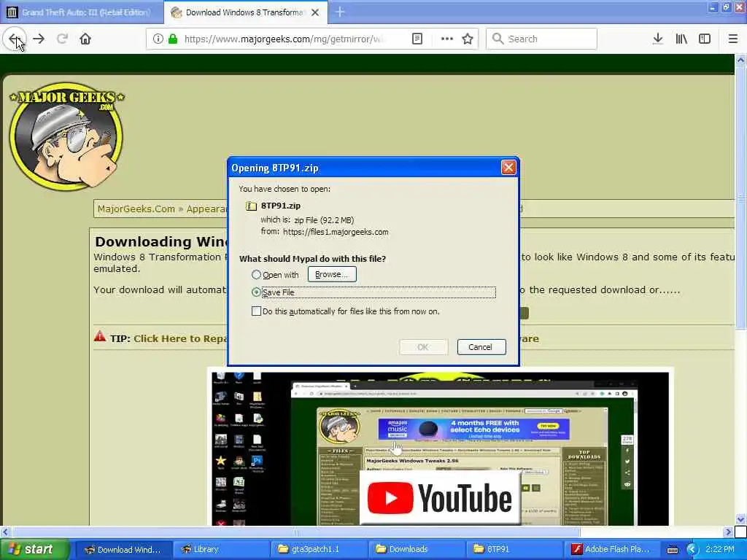Click the URL address field
Image resolution: width=747 pixels, height=560 pixels.
[x=284, y=39]
